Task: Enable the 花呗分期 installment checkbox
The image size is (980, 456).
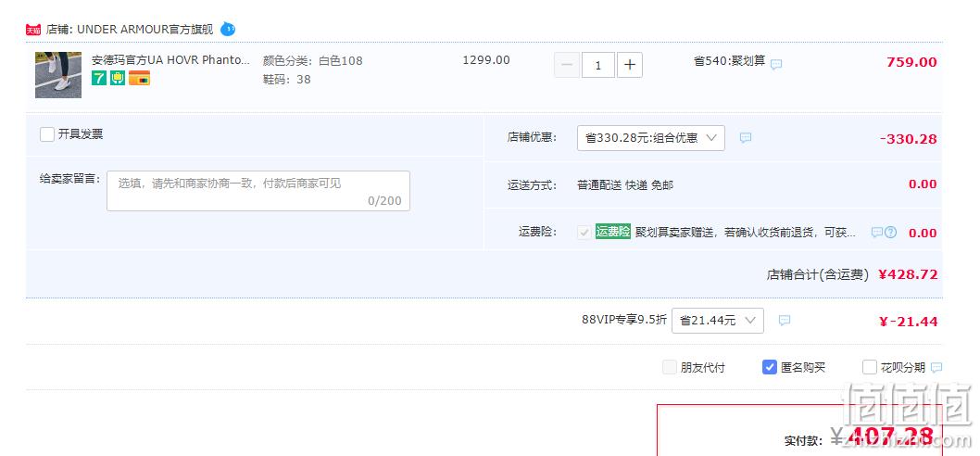Action: (870, 367)
